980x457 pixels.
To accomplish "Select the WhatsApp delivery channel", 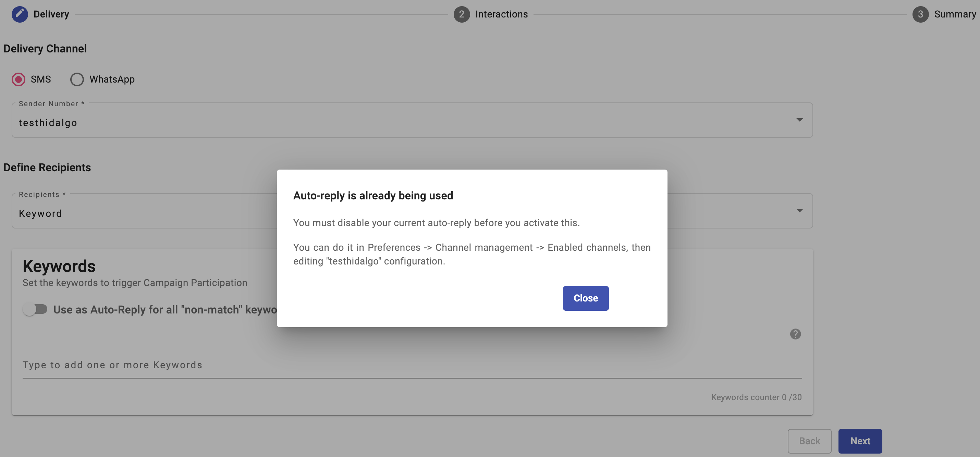I will [x=77, y=79].
